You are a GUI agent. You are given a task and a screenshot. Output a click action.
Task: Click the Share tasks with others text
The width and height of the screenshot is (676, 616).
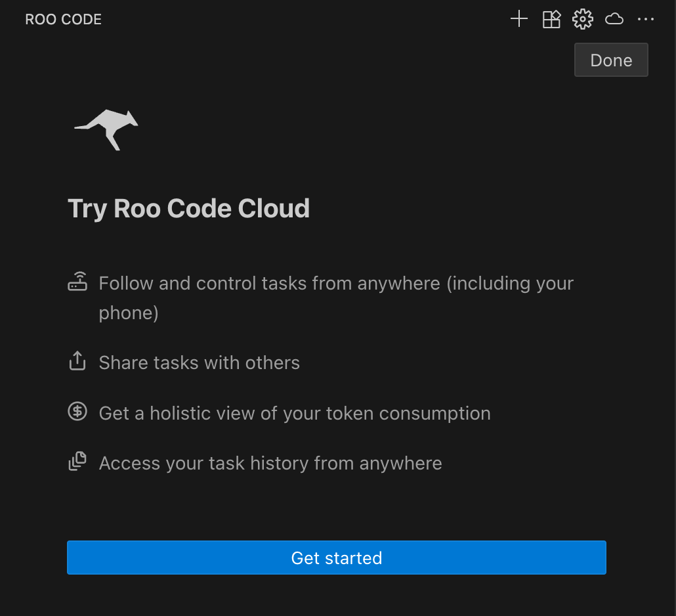tap(199, 362)
